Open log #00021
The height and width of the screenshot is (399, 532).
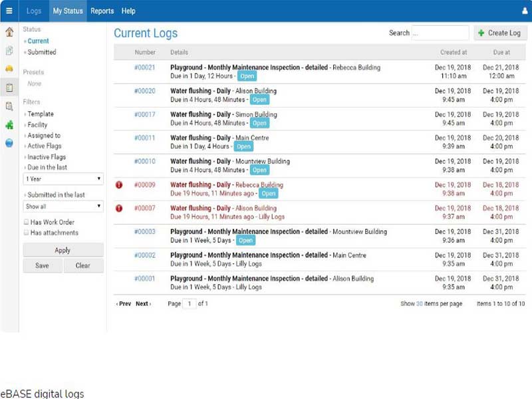pos(144,68)
